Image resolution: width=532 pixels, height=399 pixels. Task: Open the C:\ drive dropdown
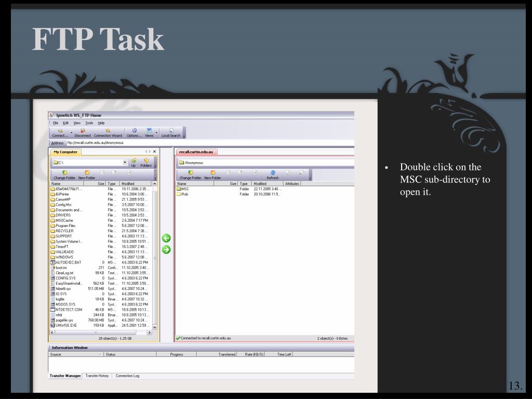(125, 163)
